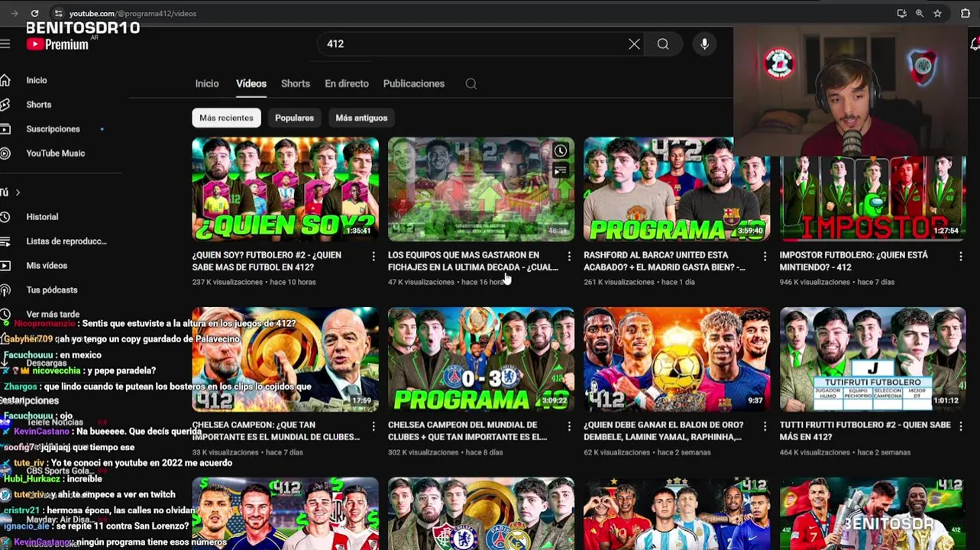The width and height of the screenshot is (980, 550).
Task: Open the YouTube Music sidebar icon
Action: click(5, 154)
